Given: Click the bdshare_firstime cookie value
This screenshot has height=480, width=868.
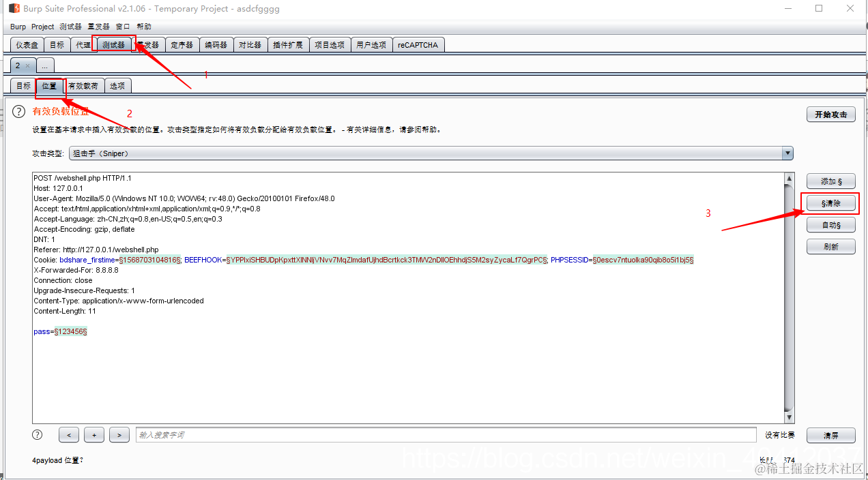Looking at the screenshot, I should [150, 260].
